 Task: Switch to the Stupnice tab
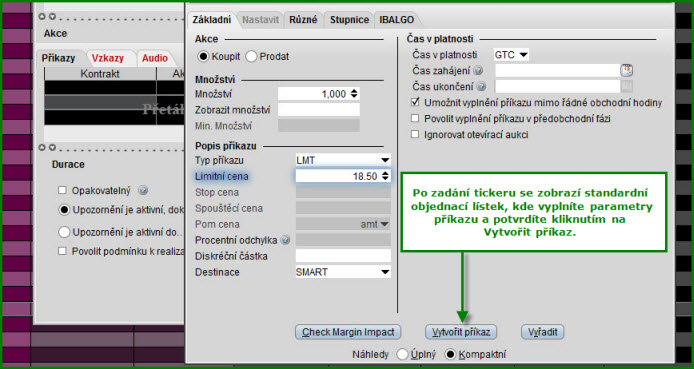[x=349, y=20]
